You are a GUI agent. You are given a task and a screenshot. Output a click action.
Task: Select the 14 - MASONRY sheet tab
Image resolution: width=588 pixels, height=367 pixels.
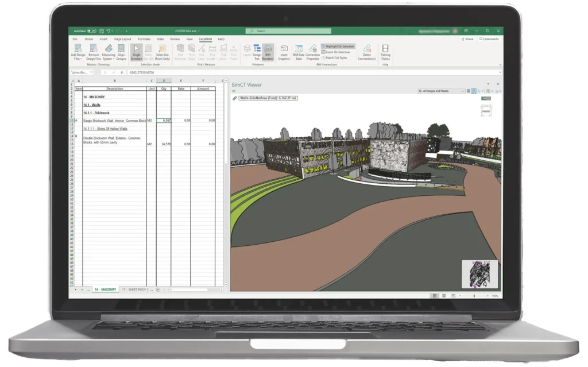pyautogui.click(x=105, y=289)
